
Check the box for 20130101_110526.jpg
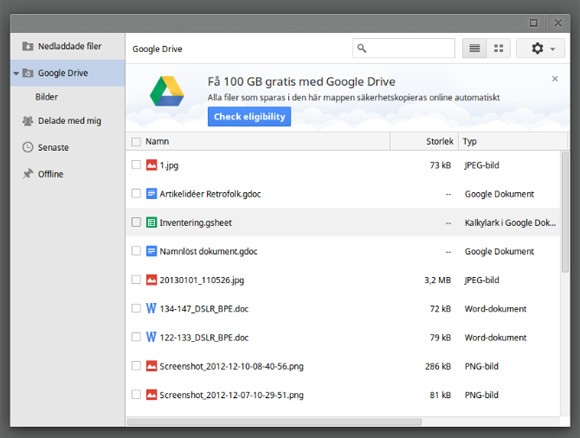[x=136, y=280]
